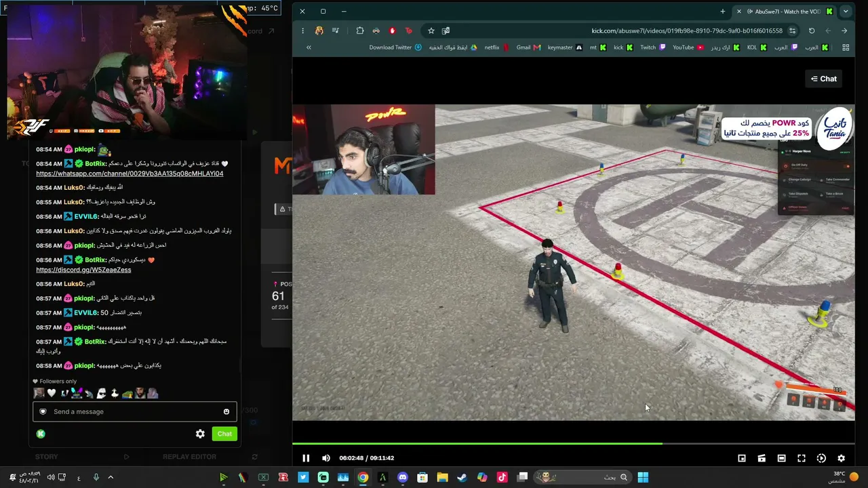The height and width of the screenshot is (488, 868).
Task: Send message with the green Chat button
Action: coord(224,434)
